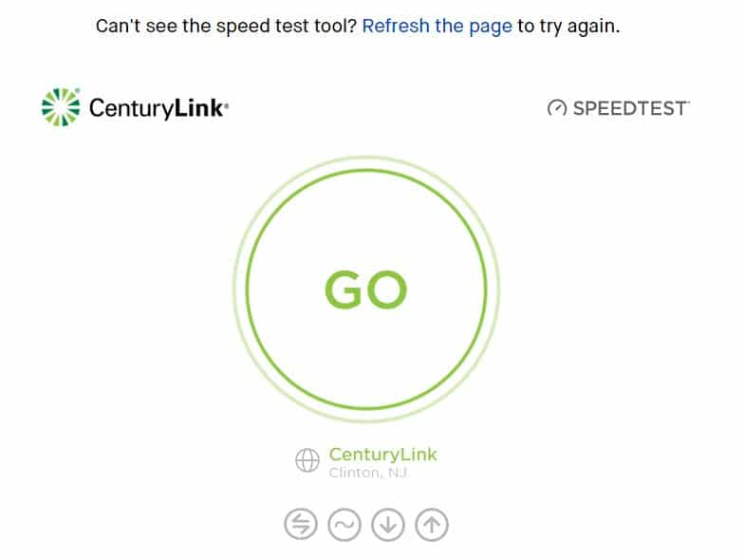This screenshot has height=560, width=745.
Task: Click 'Century' in the top-left logo wordmark
Action: point(130,107)
